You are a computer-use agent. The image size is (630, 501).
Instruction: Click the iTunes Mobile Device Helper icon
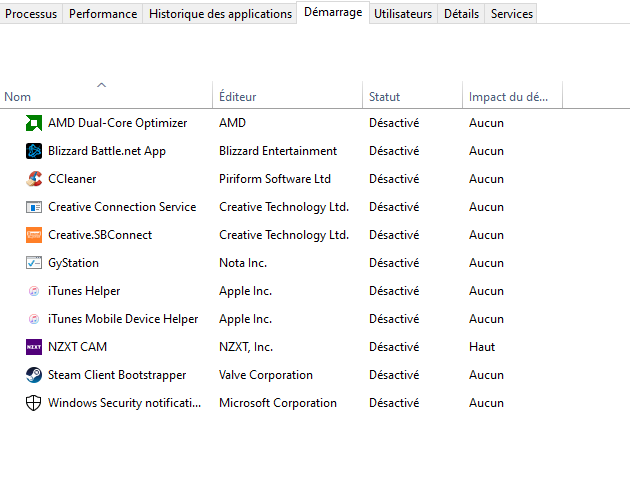pos(34,319)
